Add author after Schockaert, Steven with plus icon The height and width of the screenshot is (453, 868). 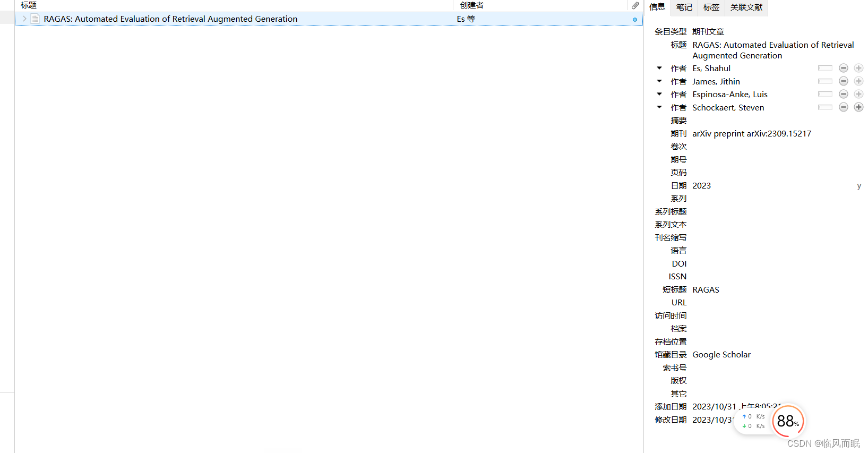pyautogui.click(x=858, y=107)
